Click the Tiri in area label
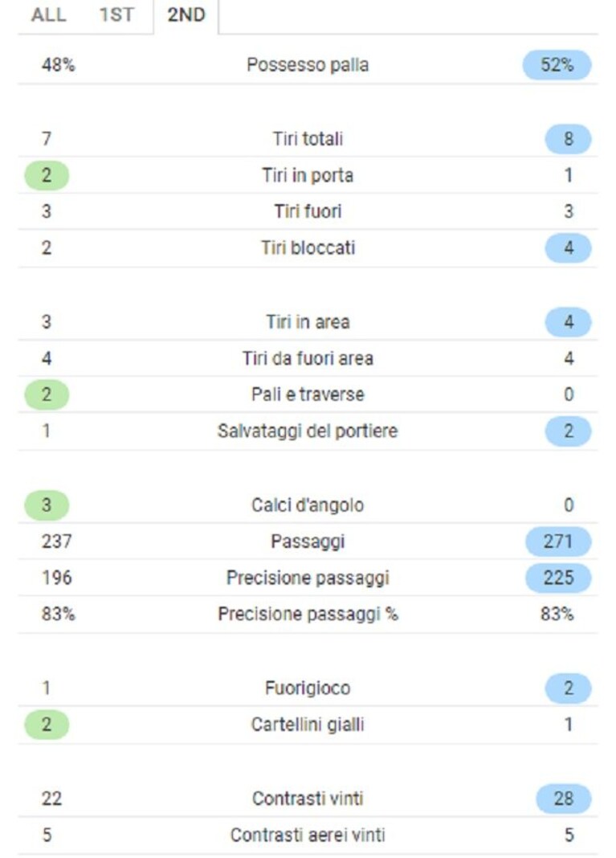This screenshot has height=858, width=616. click(x=308, y=321)
